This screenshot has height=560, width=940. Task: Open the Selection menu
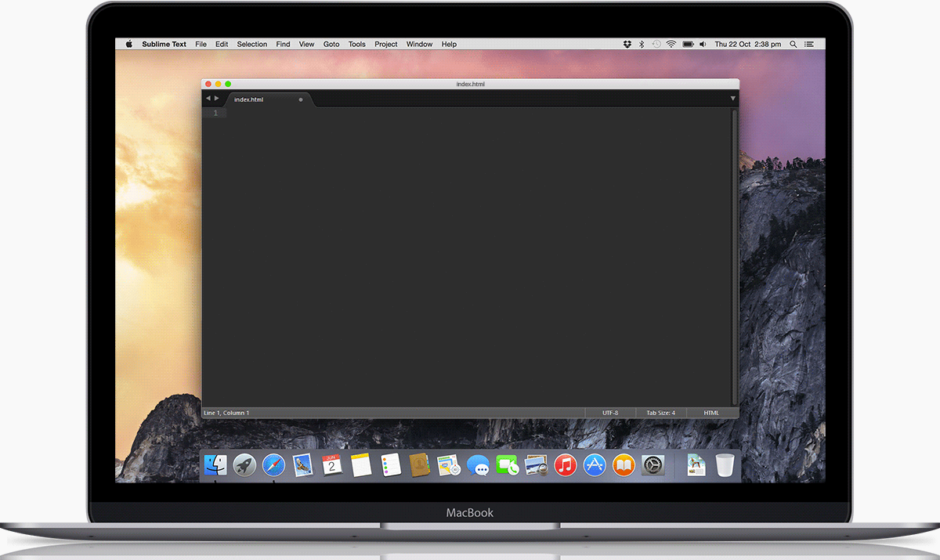251,45
